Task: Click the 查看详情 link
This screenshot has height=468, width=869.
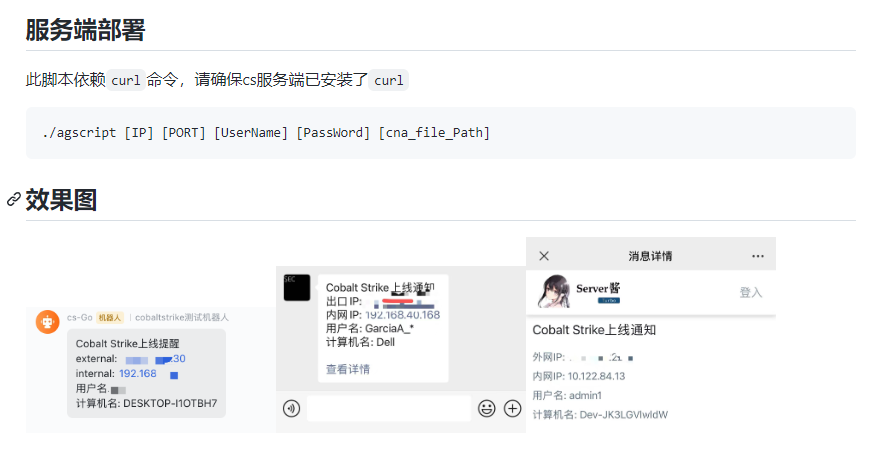Action: click(347, 369)
